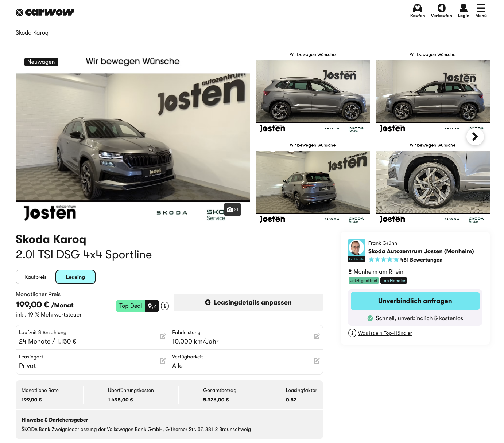Click Leasingdetails anpassen button
This screenshot has width=504, height=443.
click(248, 302)
